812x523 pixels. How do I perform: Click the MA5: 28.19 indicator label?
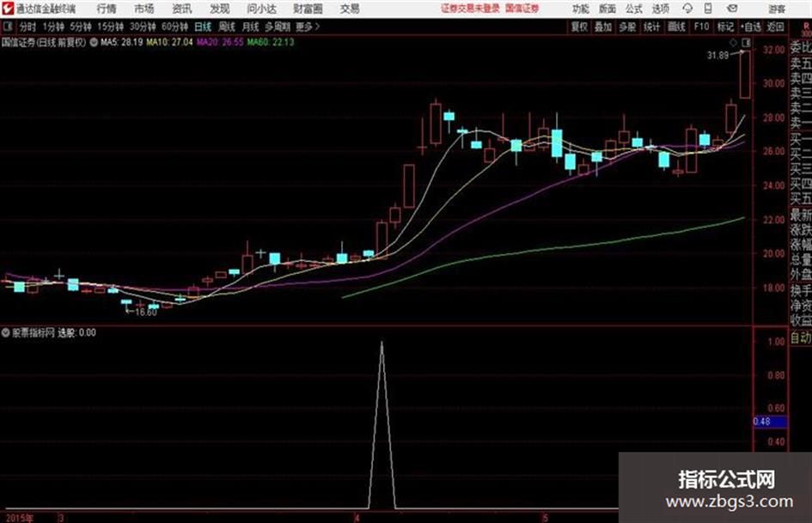[x=122, y=42]
